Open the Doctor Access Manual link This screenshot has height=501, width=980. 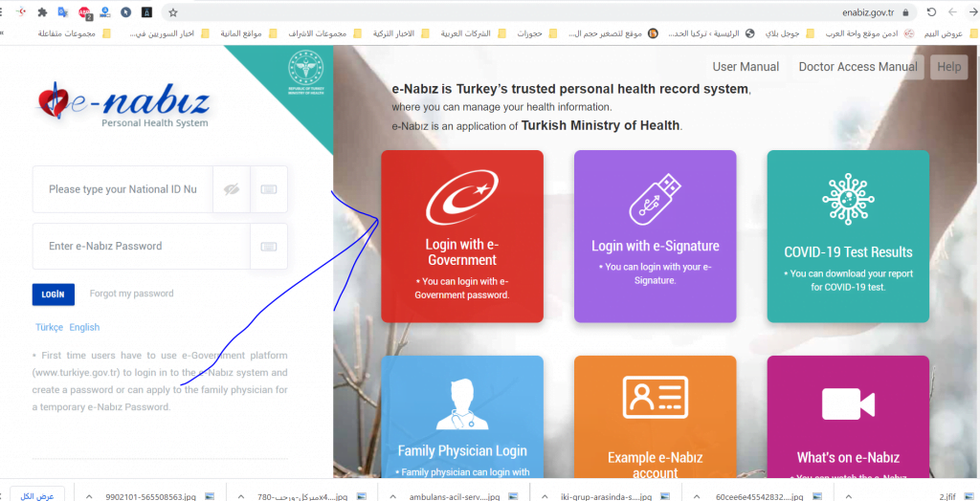(858, 67)
